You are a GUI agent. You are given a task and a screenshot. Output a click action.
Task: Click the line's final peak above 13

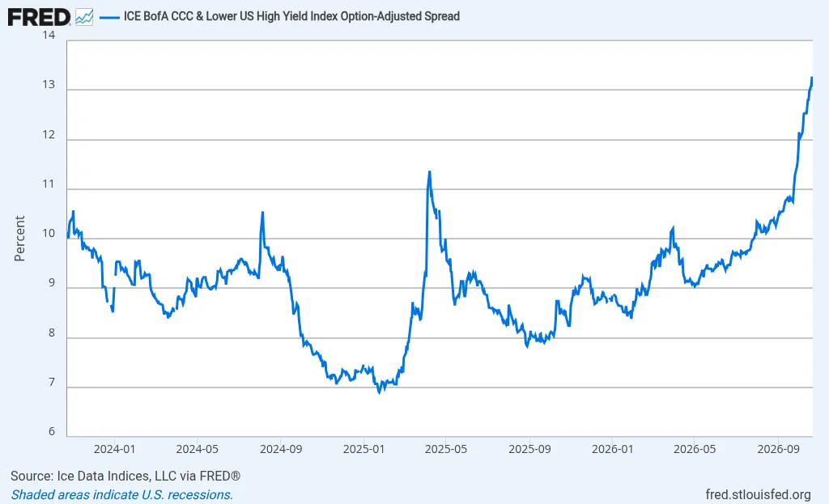[x=811, y=78]
